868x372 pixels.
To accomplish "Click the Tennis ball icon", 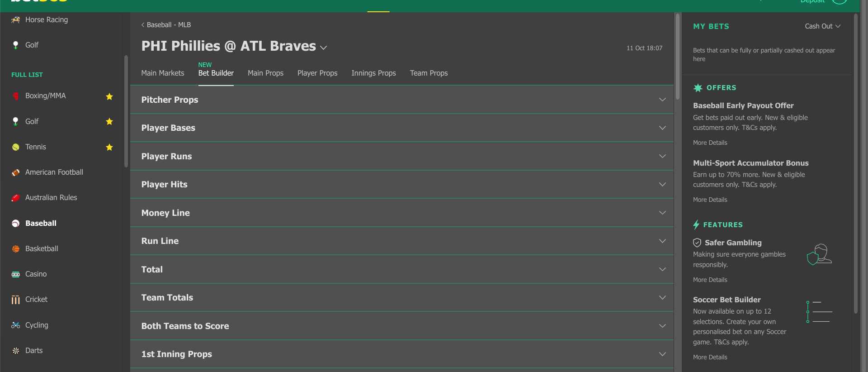I will point(16,147).
